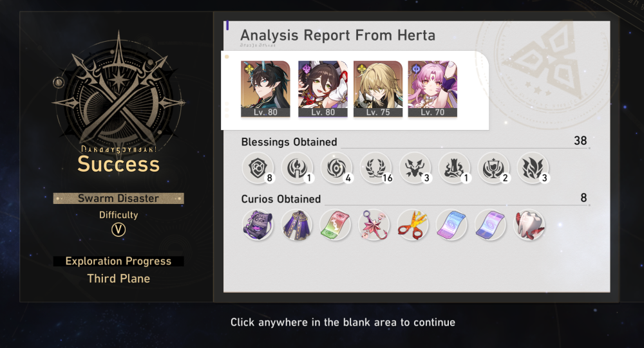Open the purple robe curio
Image resolution: width=644 pixels, height=348 pixels.
point(296,225)
